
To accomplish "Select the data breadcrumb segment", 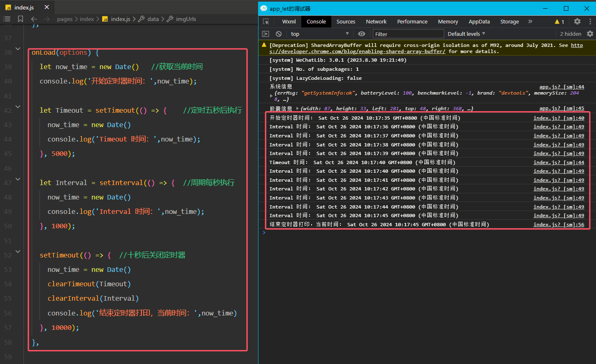I will click(149, 19).
